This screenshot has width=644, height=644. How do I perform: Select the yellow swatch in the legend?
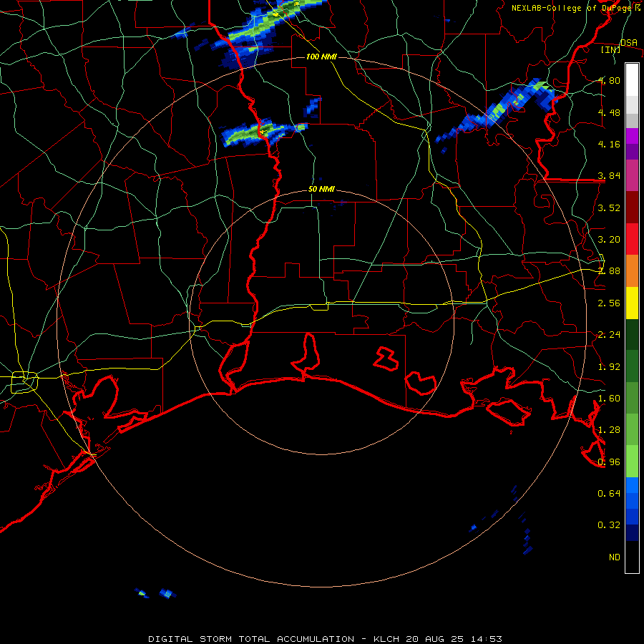pos(632,303)
